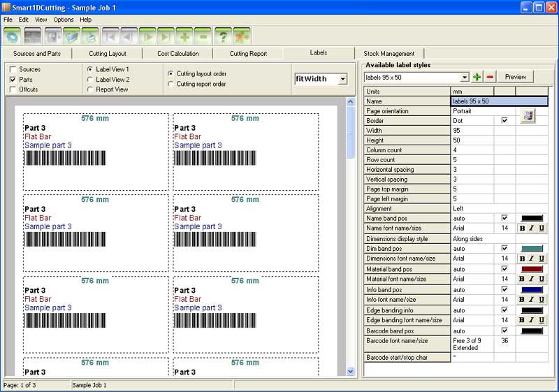Click the print toolbar icon
Image resolution: width=559 pixels, height=392 pixels.
(90, 36)
